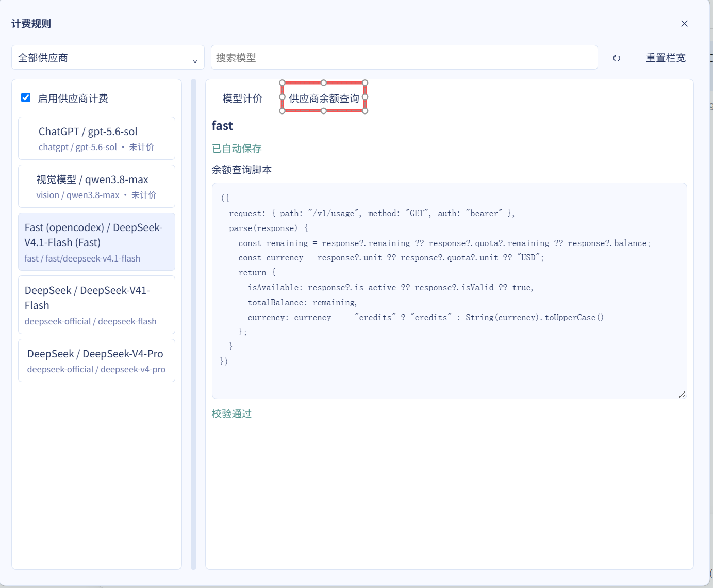Click inside the 余额查询脚本 code editor
The image size is (713, 588).
pyautogui.click(x=449, y=291)
